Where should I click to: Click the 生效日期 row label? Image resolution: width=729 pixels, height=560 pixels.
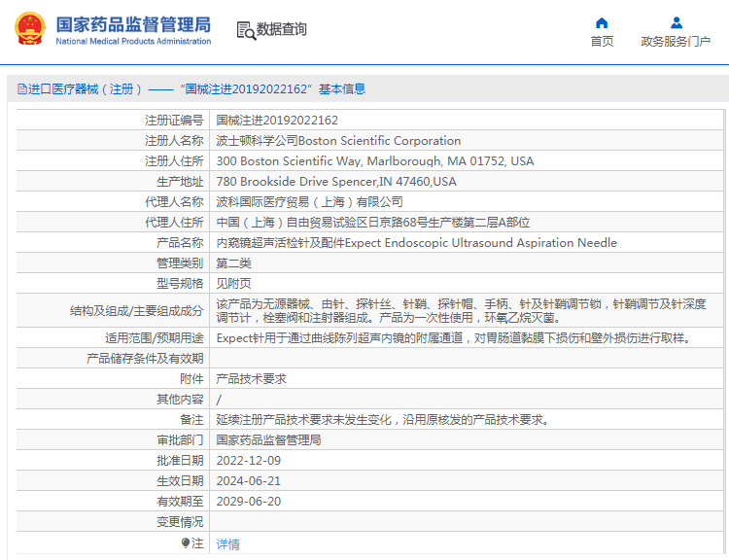tap(181, 481)
